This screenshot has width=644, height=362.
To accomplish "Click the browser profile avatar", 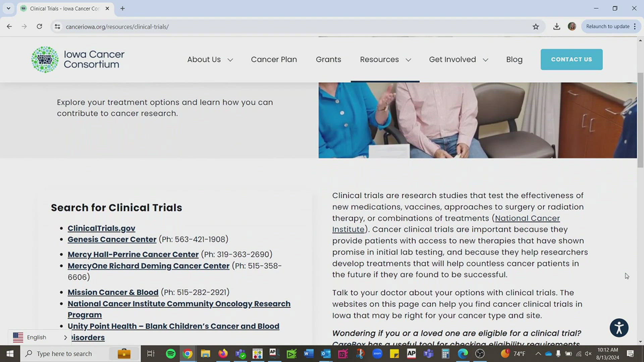I will point(572,26).
